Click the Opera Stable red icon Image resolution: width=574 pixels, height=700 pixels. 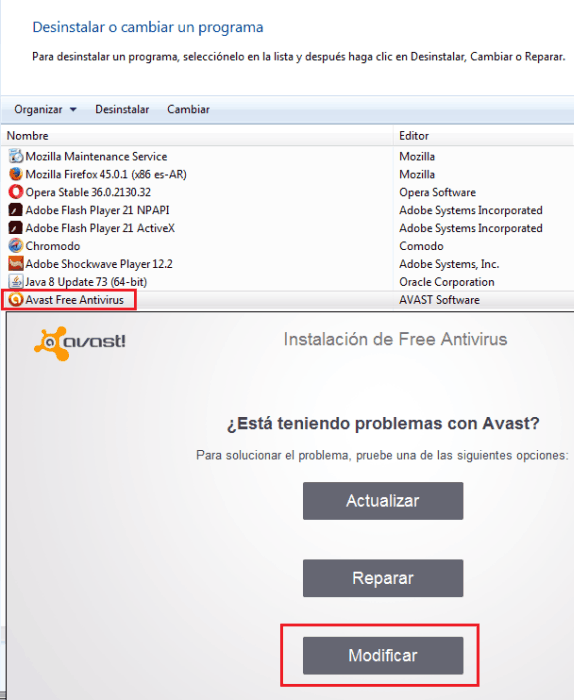pyautogui.click(x=16, y=192)
